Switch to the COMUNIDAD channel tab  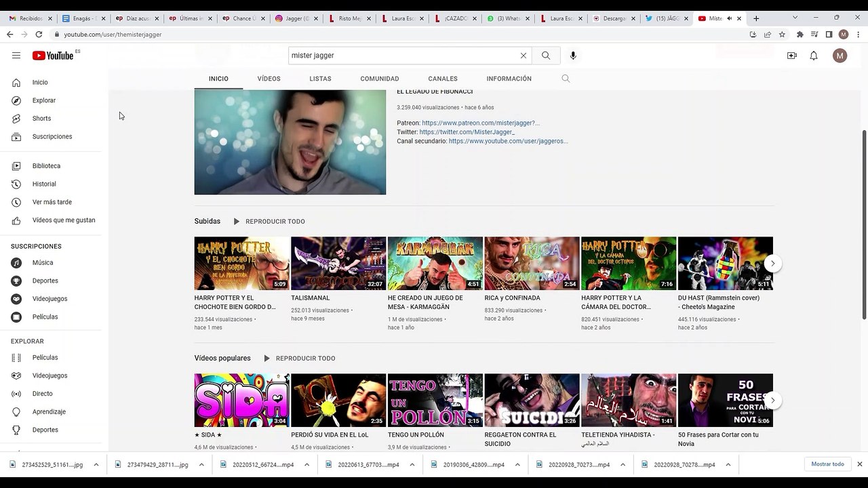[380, 79]
